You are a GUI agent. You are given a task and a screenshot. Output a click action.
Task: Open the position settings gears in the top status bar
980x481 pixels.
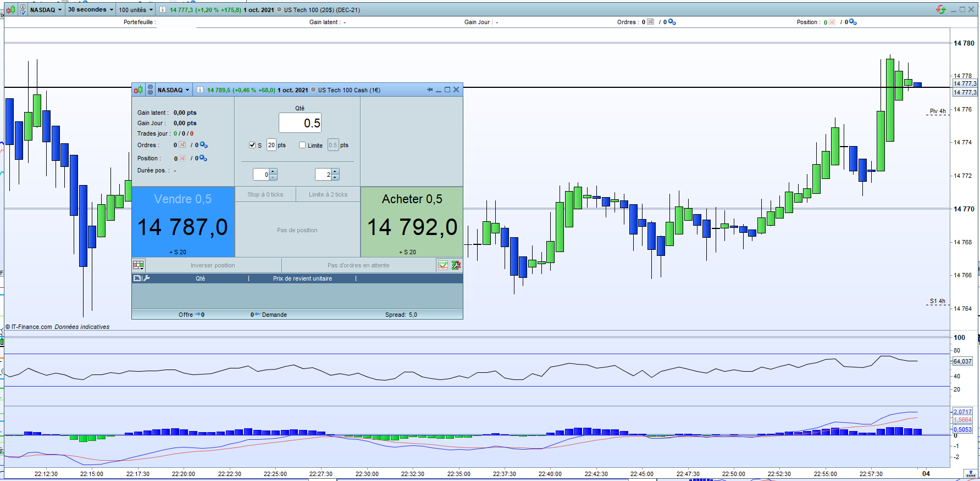click(852, 22)
